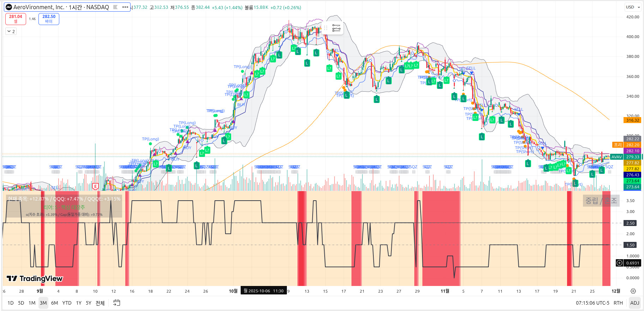Click the AeroVironment symbol logo icon
The image size is (644, 311).
[x=8, y=7]
